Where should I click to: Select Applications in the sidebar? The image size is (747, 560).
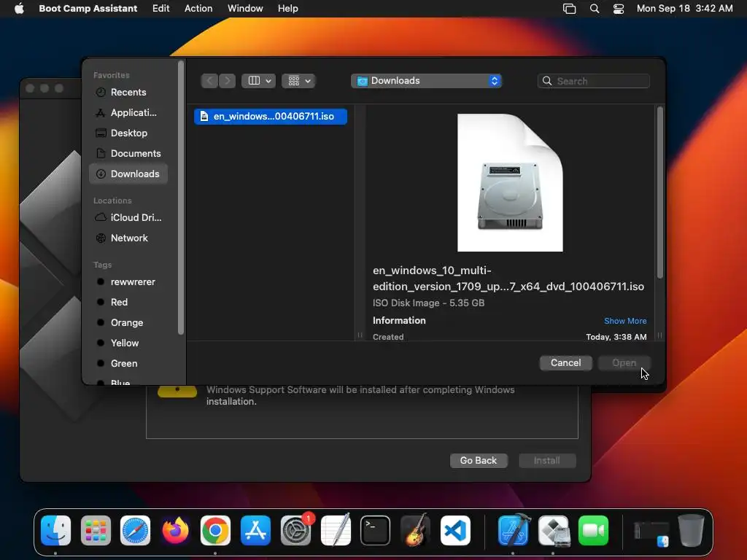(128, 113)
